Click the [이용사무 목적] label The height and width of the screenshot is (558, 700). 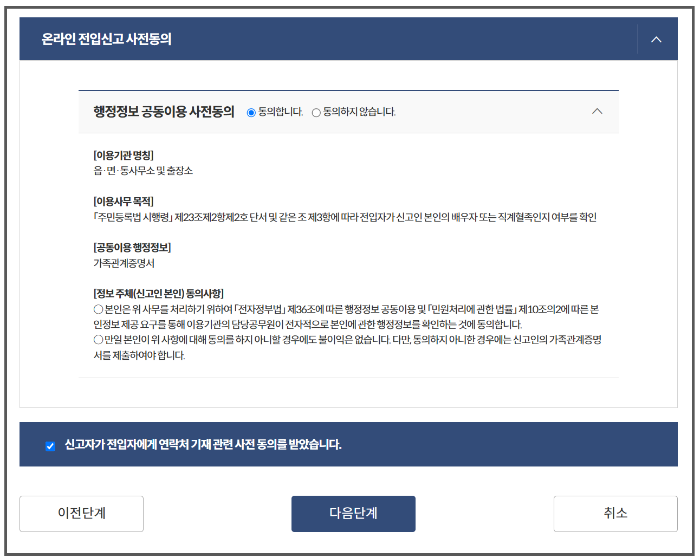(x=123, y=202)
